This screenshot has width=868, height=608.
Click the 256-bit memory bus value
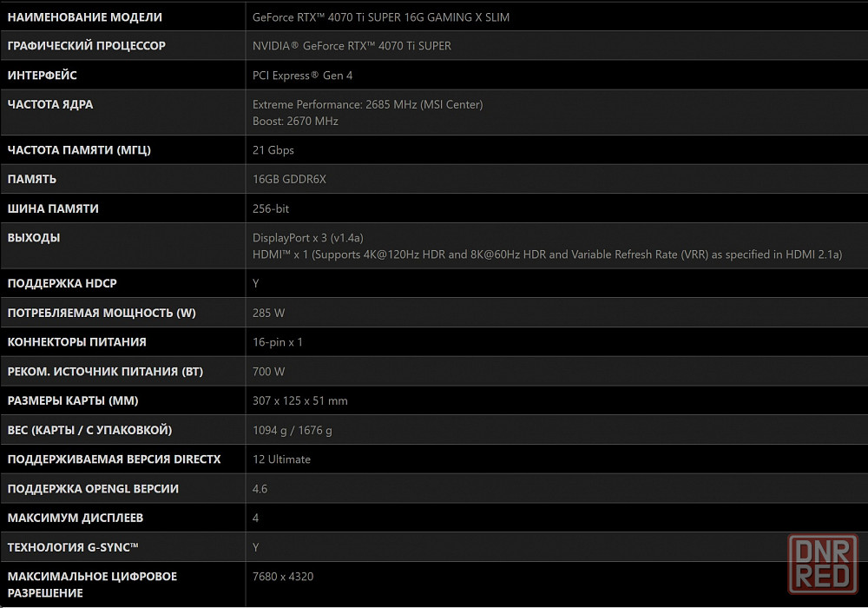click(x=271, y=208)
